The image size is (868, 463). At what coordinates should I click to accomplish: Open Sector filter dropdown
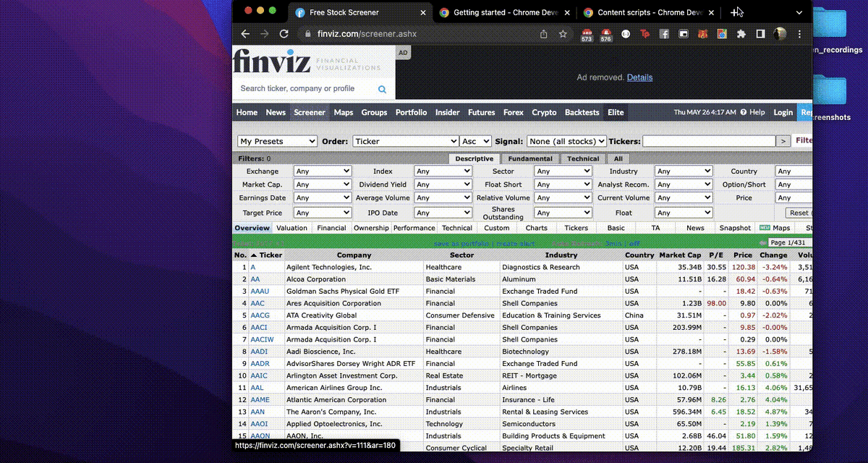(x=563, y=171)
